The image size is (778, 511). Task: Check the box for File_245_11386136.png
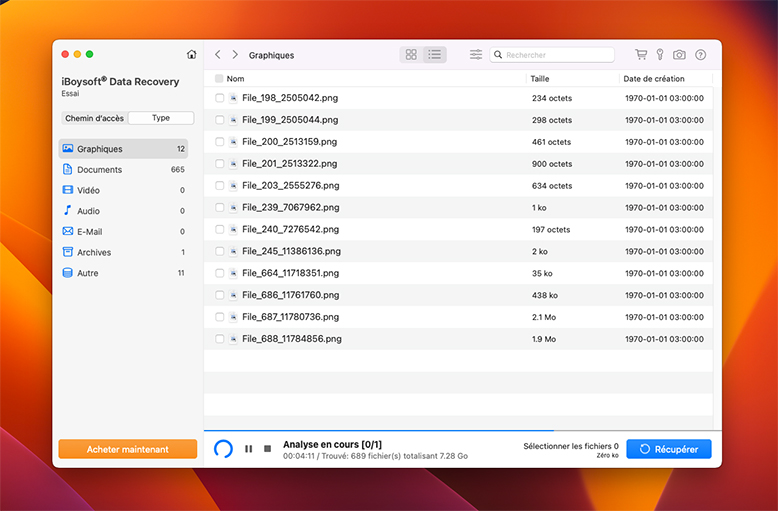click(219, 252)
